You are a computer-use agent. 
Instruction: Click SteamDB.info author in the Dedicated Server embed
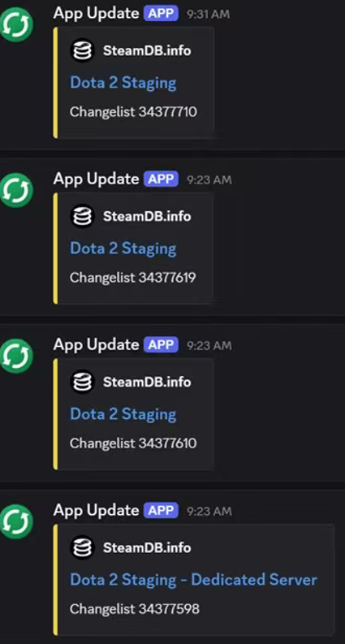tap(147, 548)
